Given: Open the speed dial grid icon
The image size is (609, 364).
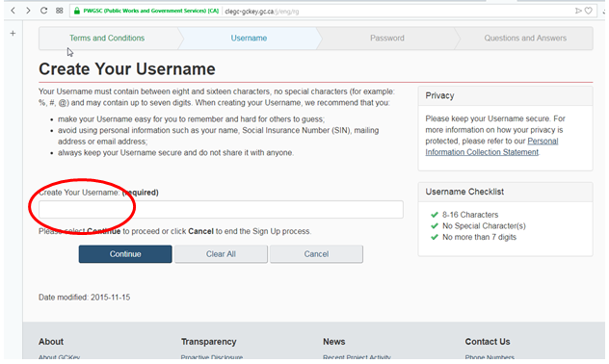Looking at the screenshot, I should coord(59,11).
